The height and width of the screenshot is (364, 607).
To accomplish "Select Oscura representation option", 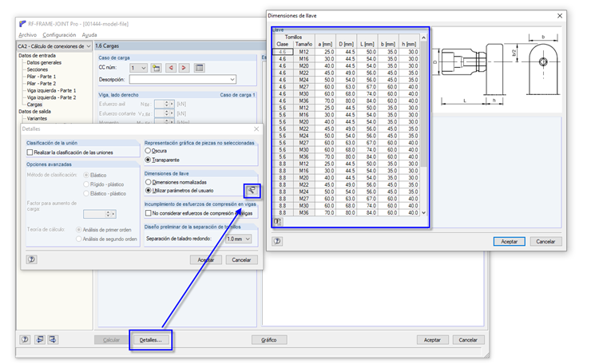I will coord(148,151).
